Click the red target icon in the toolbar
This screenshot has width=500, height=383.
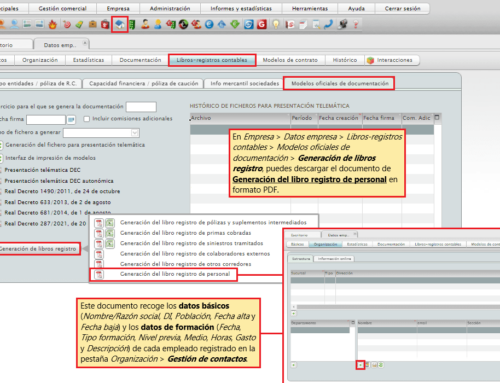67,24
